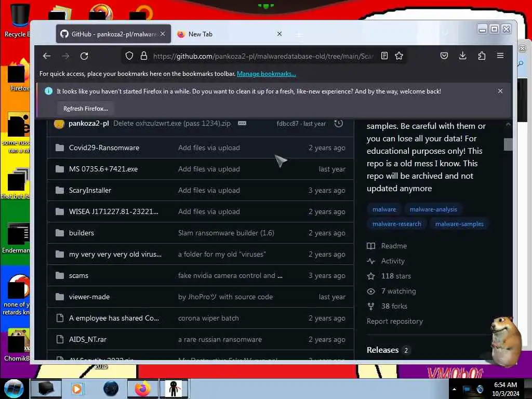Click the site security padlock icon
Screen dimensions: 532x399
point(144,56)
